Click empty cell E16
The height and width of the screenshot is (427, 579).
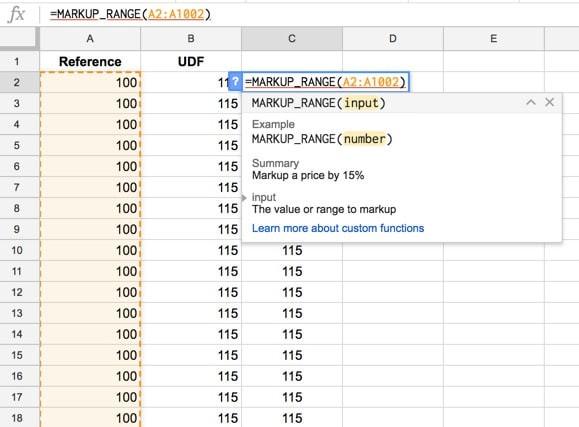(x=494, y=376)
